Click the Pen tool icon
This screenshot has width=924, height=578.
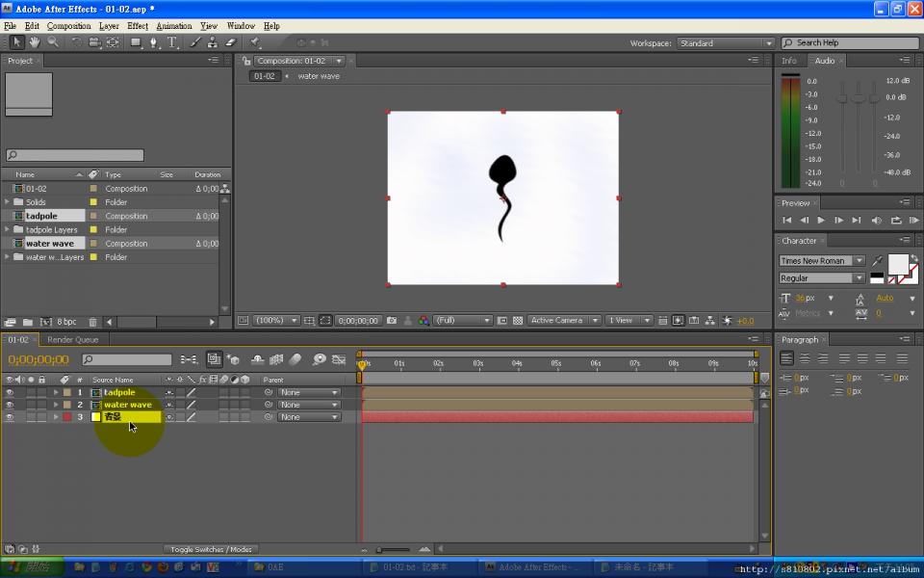point(154,42)
